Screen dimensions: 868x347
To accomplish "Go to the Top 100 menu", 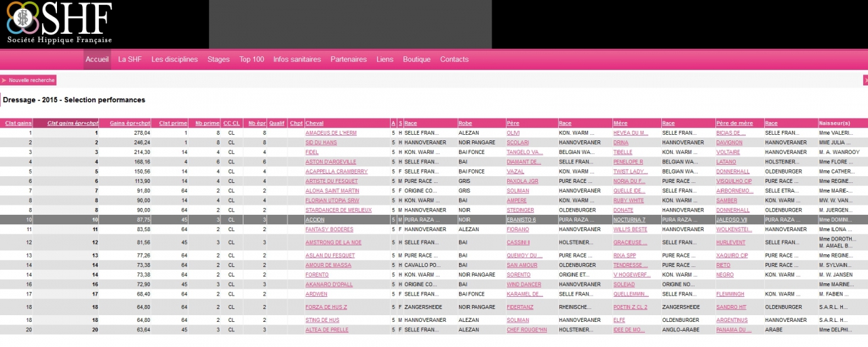I will (252, 60).
